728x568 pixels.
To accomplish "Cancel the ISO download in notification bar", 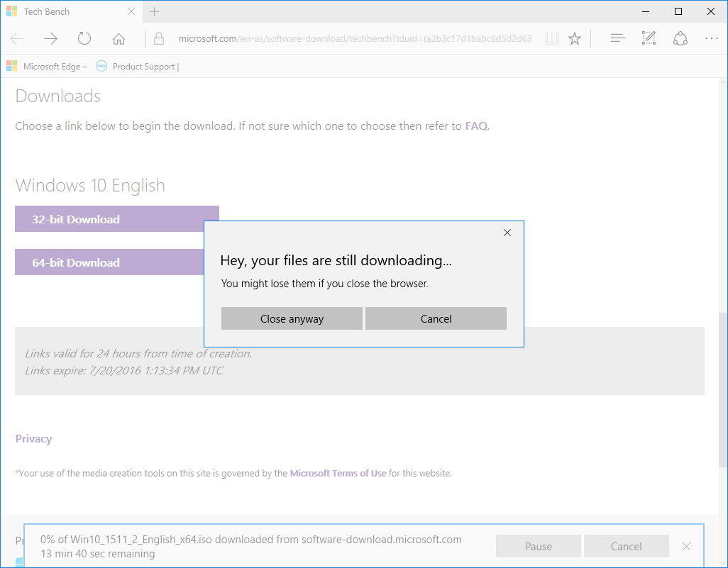I will click(x=627, y=546).
